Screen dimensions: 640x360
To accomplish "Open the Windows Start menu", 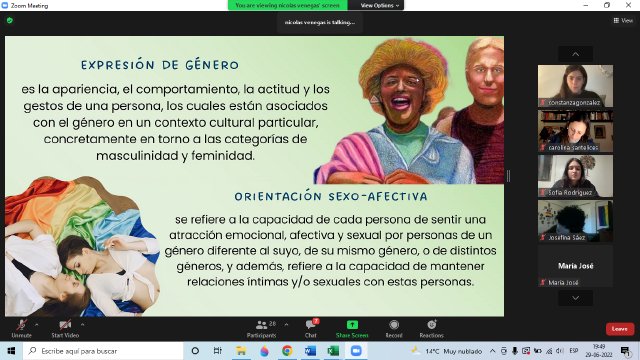I will (x=11, y=351).
